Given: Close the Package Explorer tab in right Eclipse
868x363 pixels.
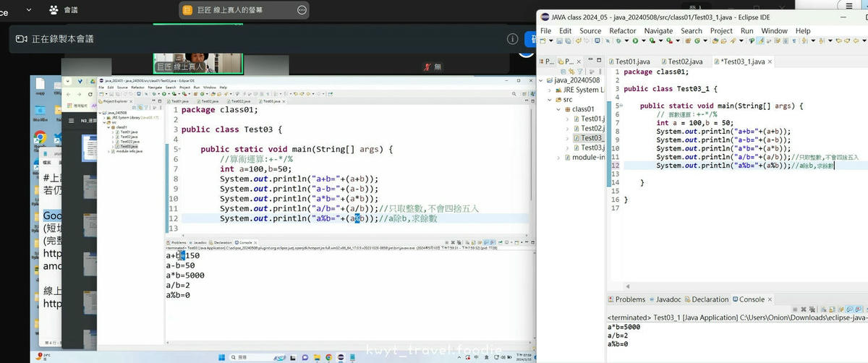Looking at the screenshot, I should pos(579,61).
